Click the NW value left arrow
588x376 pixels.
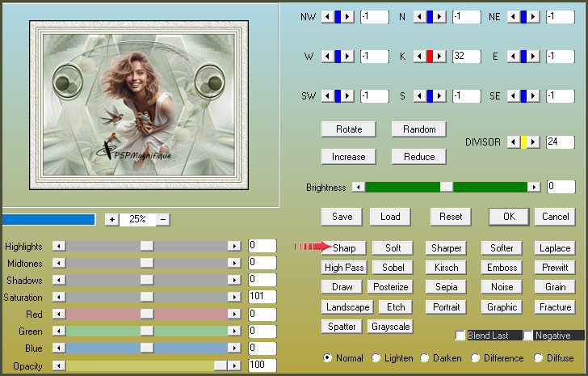point(326,17)
